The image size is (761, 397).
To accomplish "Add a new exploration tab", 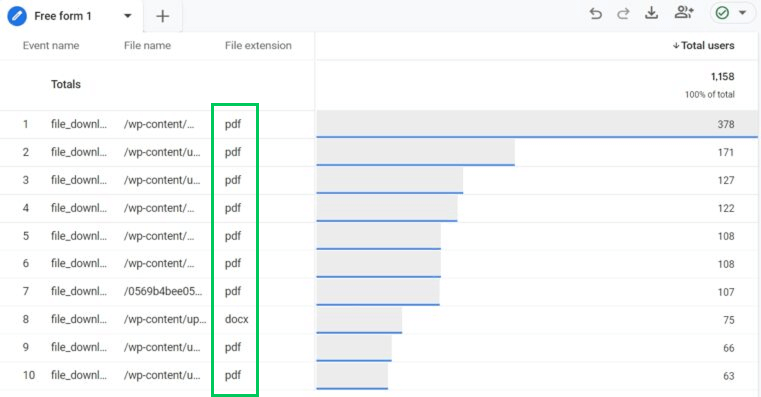I will [163, 16].
